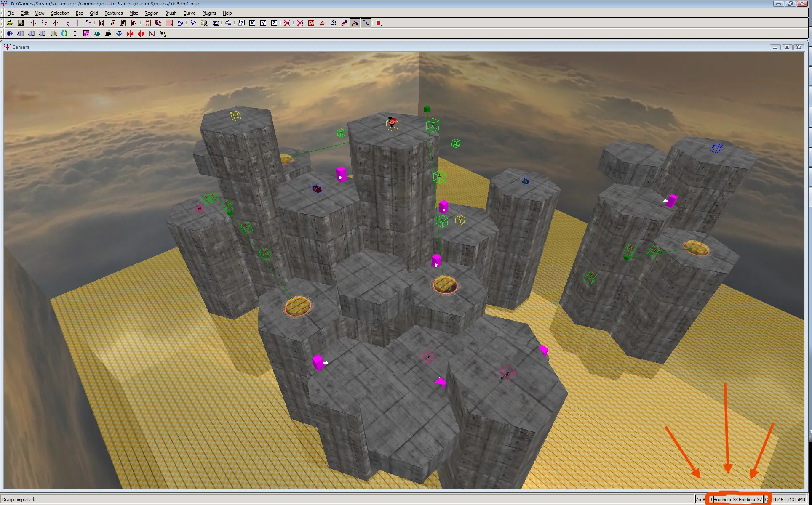Click the patch inspector red square icon
Screen dimensions: 812x505
(311, 23)
